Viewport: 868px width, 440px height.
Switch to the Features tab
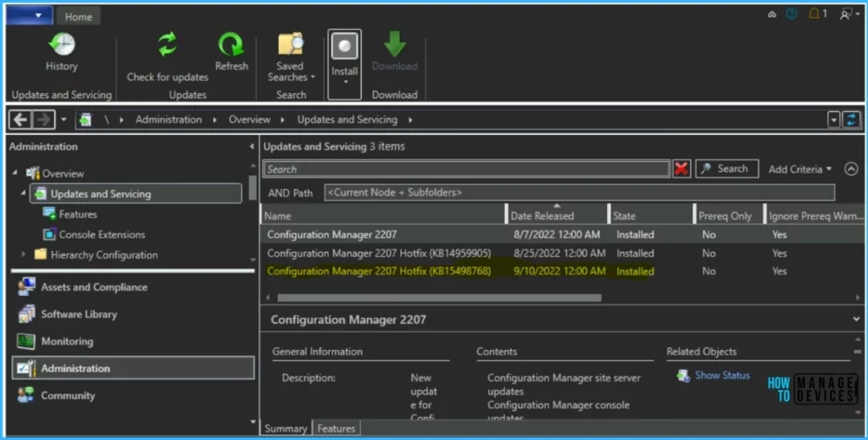336,428
